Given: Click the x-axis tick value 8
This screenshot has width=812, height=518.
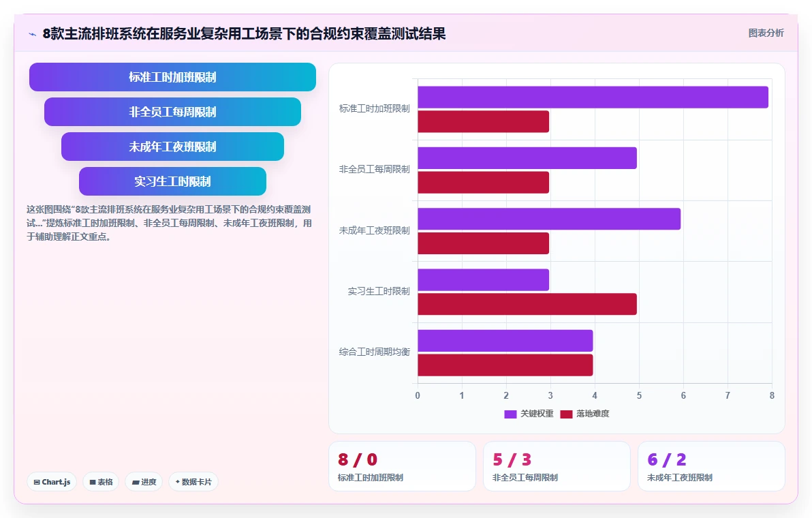Looking at the screenshot, I should [x=772, y=396].
